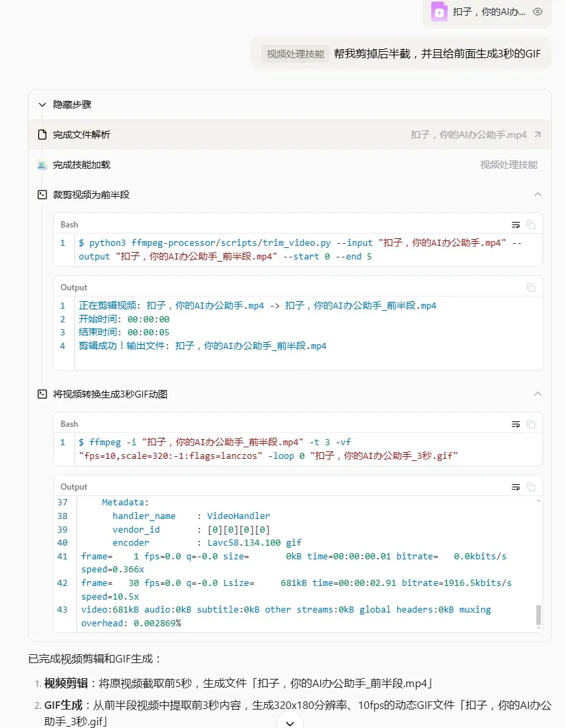Open the 扣子，你的AI办公助手.mp4 file link
The image size is (565, 728).
(468, 135)
